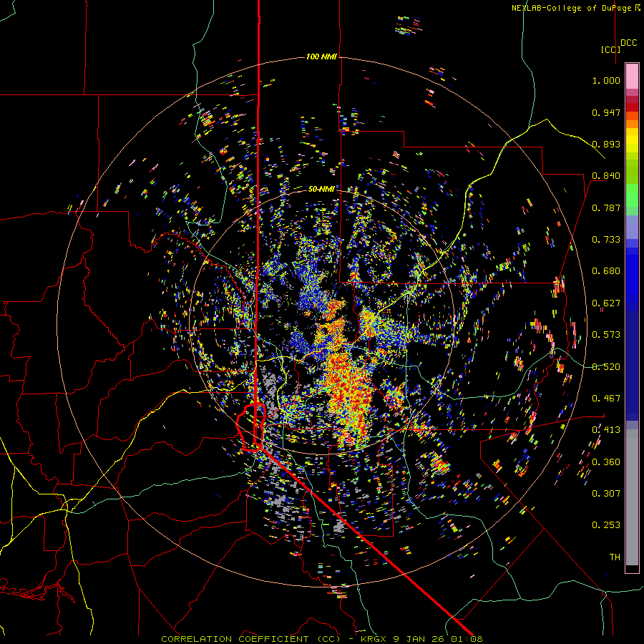
Task: Click the KRGX station identifier
Action: (374, 639)
